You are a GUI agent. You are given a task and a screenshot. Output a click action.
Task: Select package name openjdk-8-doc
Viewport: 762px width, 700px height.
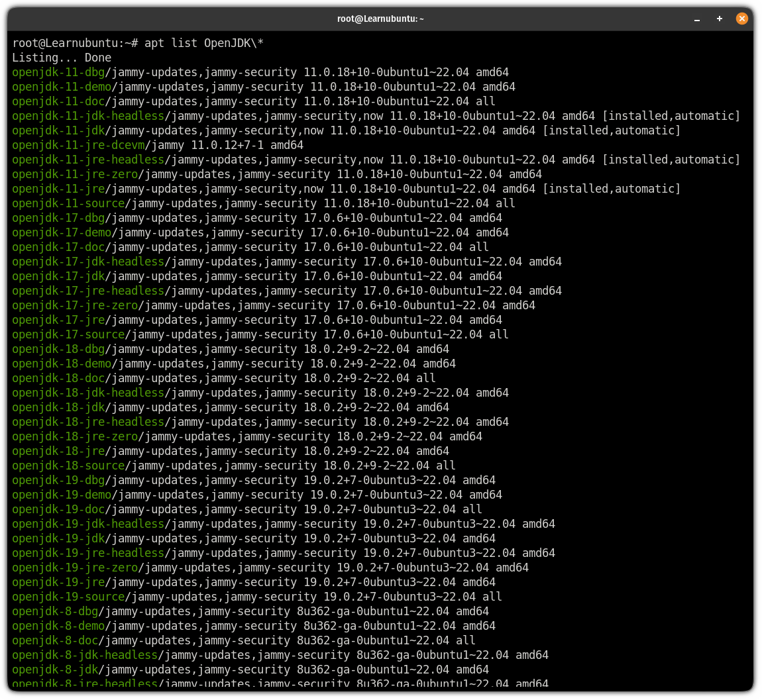55,641
